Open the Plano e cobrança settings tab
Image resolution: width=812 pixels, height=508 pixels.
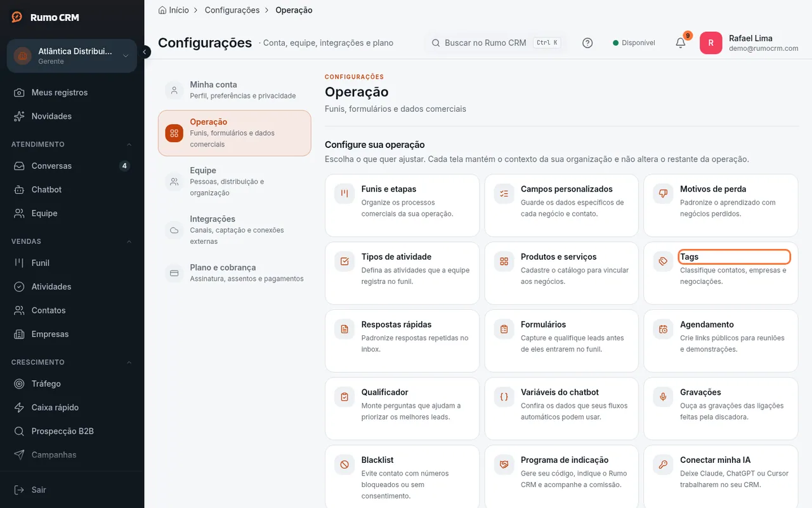coord(234,273)
